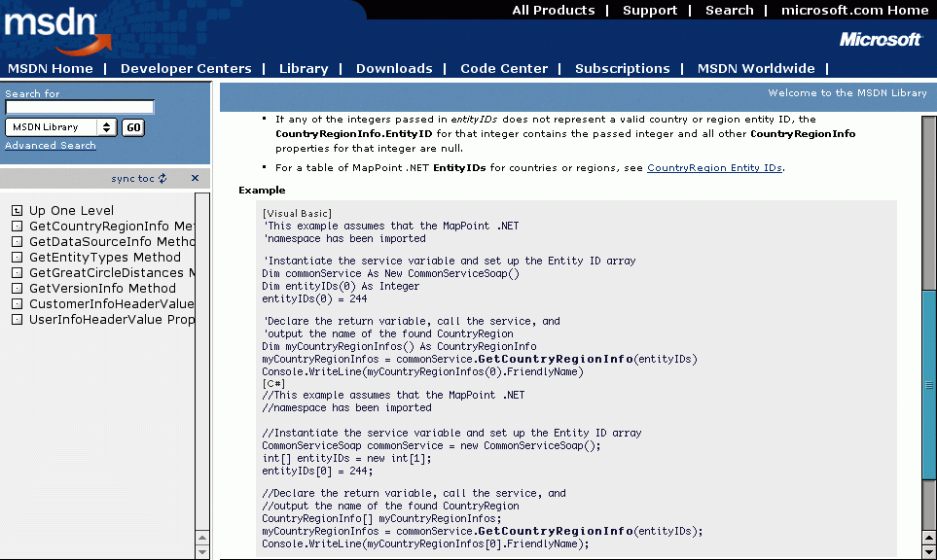The width and height of the screenshot is (937, 560).
Task: Click the [C#] code label
Action: pos(273,383)
